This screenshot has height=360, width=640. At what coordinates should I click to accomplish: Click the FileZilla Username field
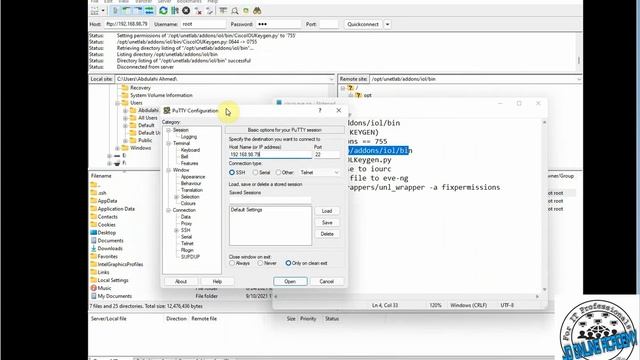tap(203, 24)
